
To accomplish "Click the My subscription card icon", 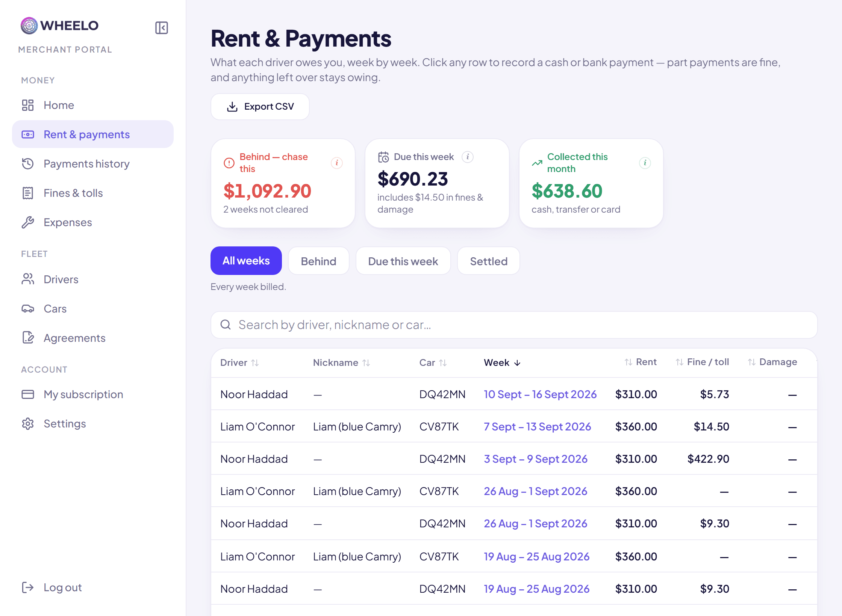I will point(28,394).
